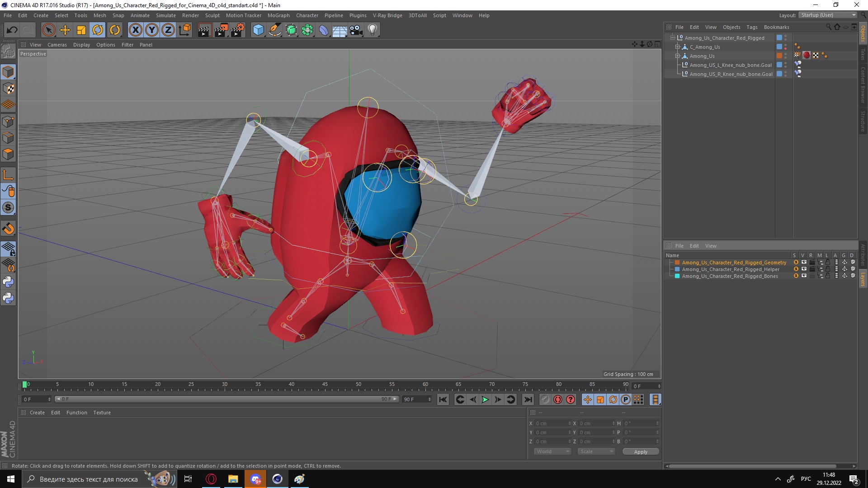Click the Apply button
The width and height of the screenshot is (868, 488).
[641, 452]
